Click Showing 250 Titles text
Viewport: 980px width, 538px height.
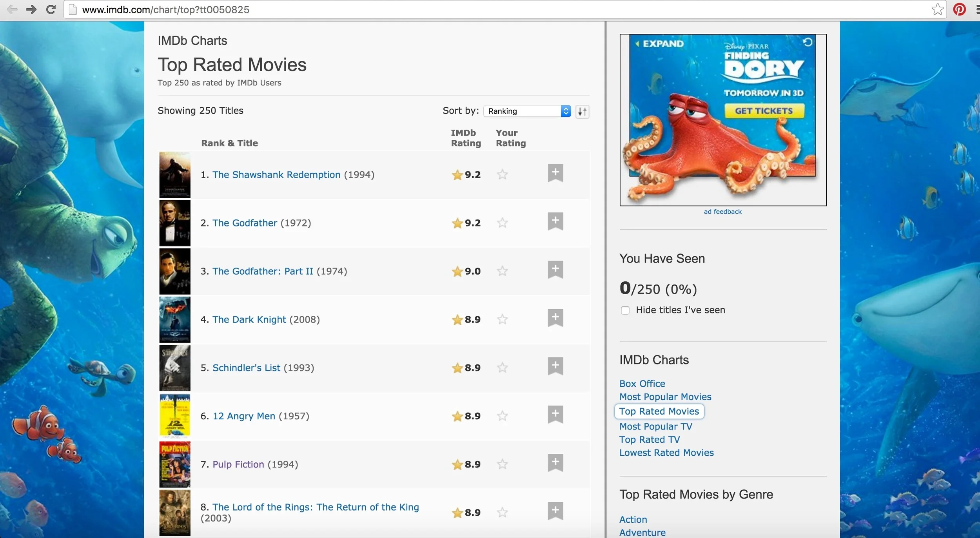coord(200,110)
